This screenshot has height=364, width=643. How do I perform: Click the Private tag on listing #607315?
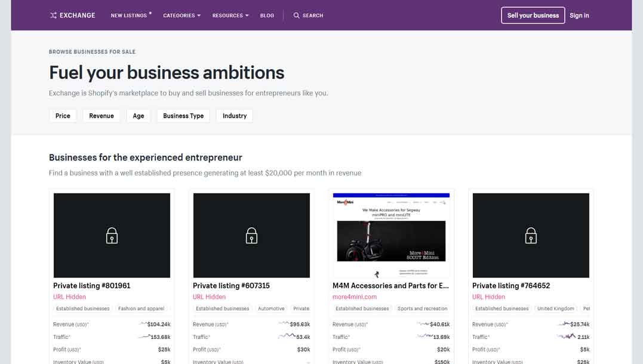click(x=301, y=309)
